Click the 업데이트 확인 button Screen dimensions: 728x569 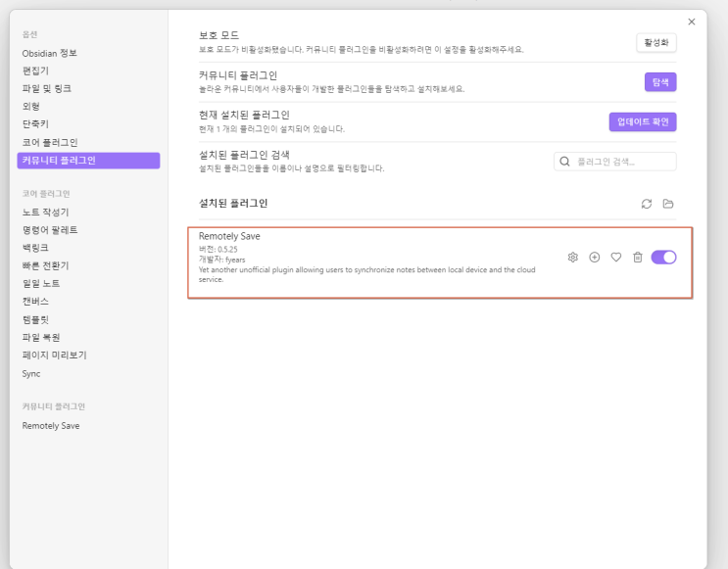click(643, 122)
